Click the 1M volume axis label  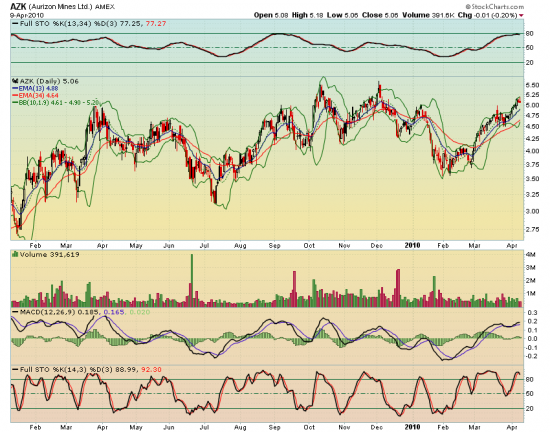[530, 293]
